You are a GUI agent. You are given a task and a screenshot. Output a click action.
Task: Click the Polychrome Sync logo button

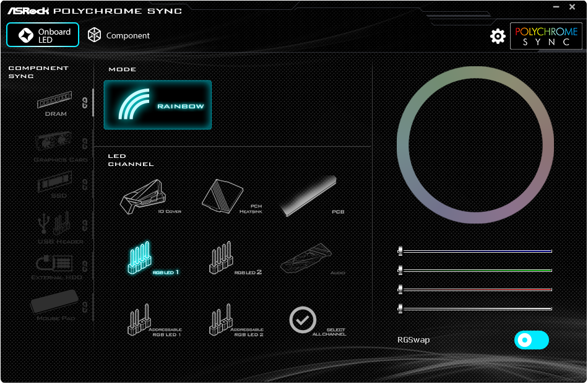tap(546, 36)
